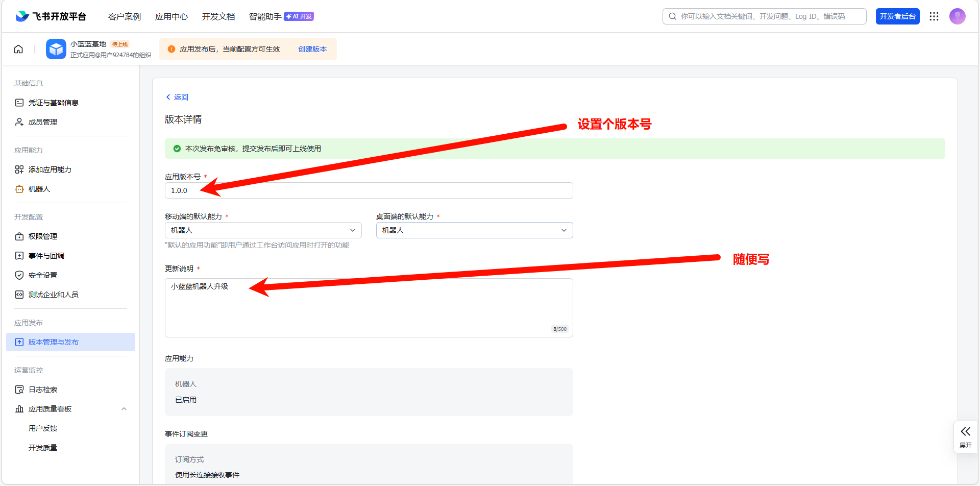Click the 小蓝蓝基地 app cube icon

coord(56,49)
